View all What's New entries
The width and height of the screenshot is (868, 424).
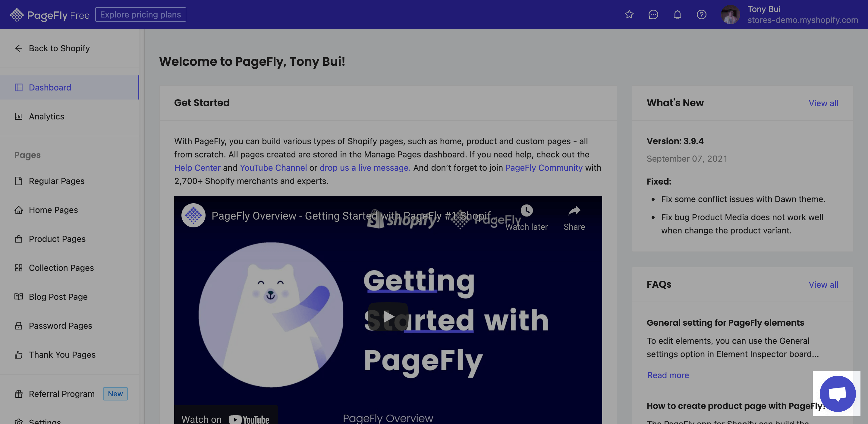coord(823,103)
